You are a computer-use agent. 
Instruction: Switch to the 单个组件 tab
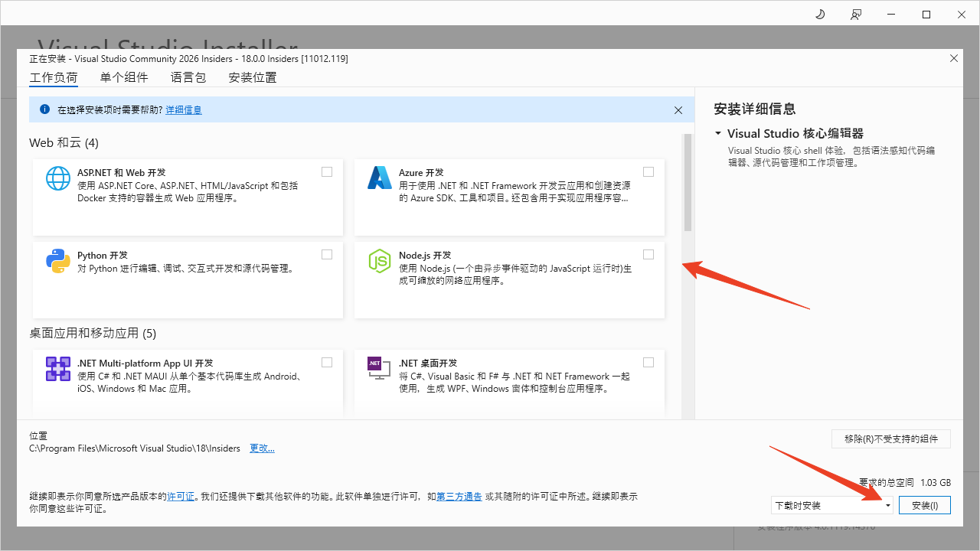[124, 77]
